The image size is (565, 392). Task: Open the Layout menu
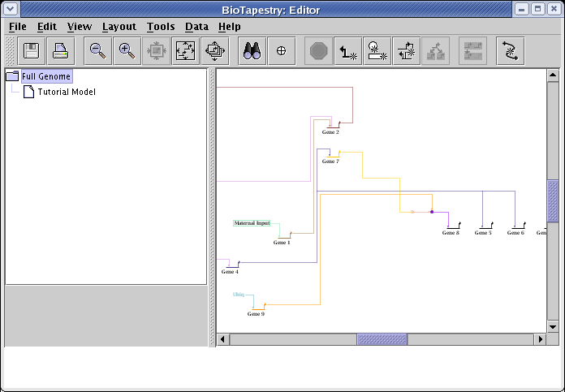coord(119,26)
